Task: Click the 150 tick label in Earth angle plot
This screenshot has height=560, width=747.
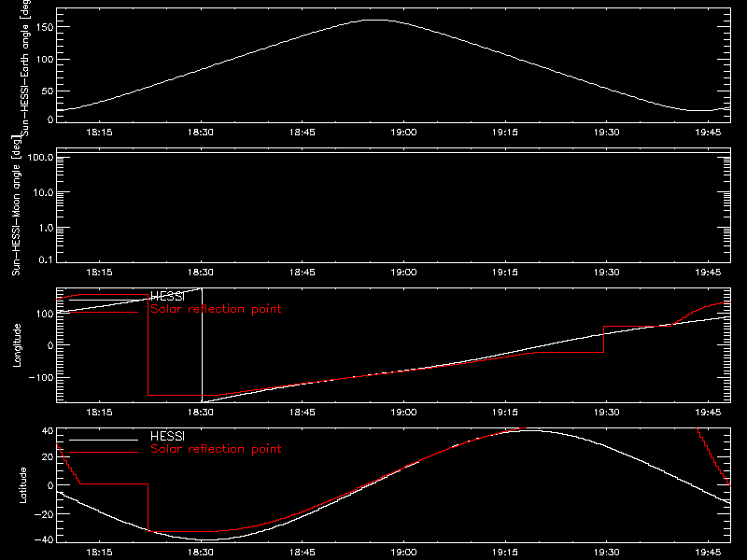Action: pos(45,27)
